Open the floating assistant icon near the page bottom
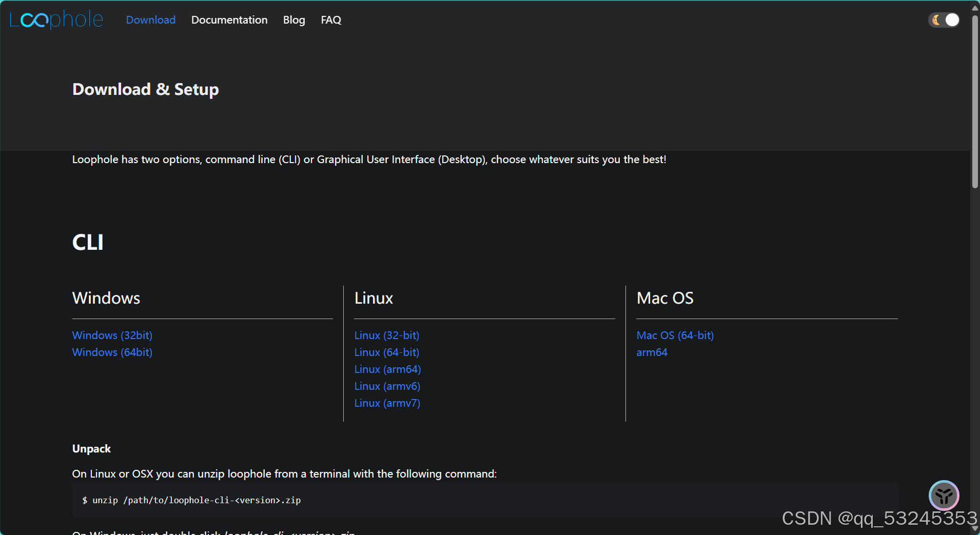Image resolution: width=980 pixels, height=535 pixels. (x=944, y=496)
